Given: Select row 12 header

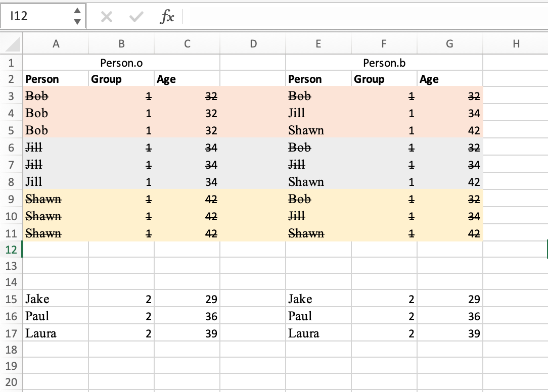Looking at the screenshot, I should pyautogui.click(x=11, y=250).
